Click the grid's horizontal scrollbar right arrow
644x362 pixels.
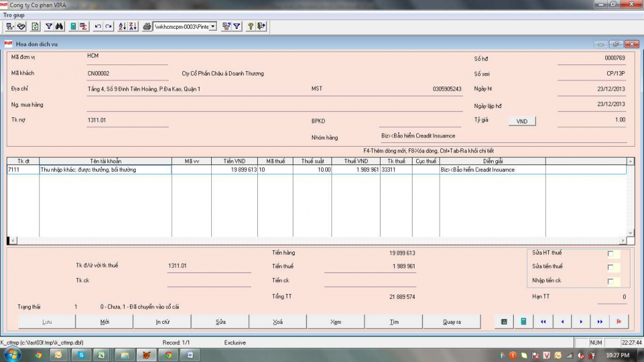(623, 241)
